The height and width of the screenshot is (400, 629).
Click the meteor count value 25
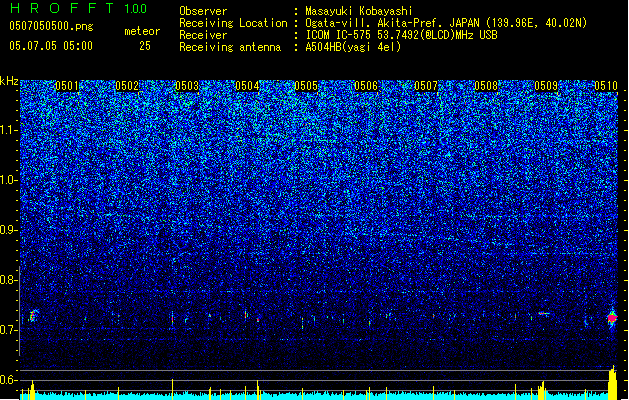tap(145, 46)
